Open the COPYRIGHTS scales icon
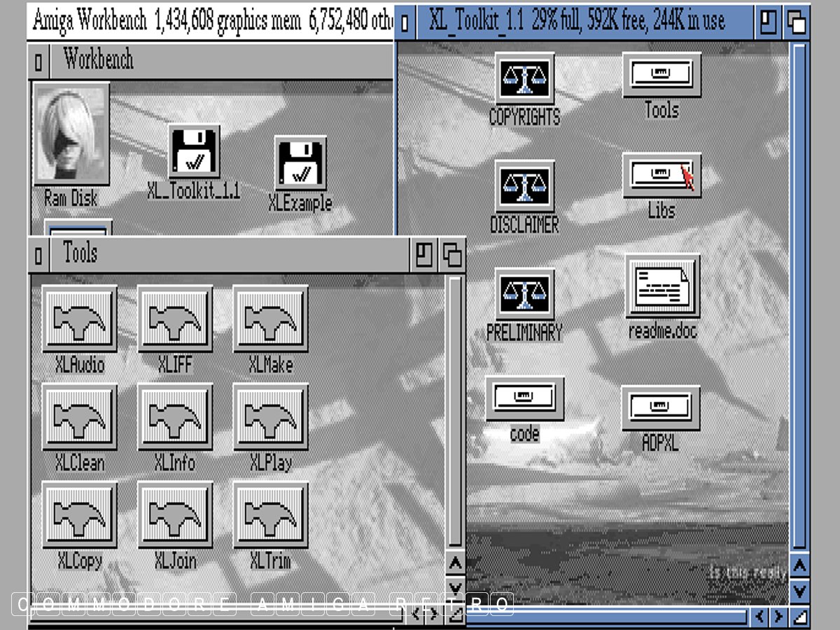The image size is (840, 630). pyautogui.click(x=525, y=79)
